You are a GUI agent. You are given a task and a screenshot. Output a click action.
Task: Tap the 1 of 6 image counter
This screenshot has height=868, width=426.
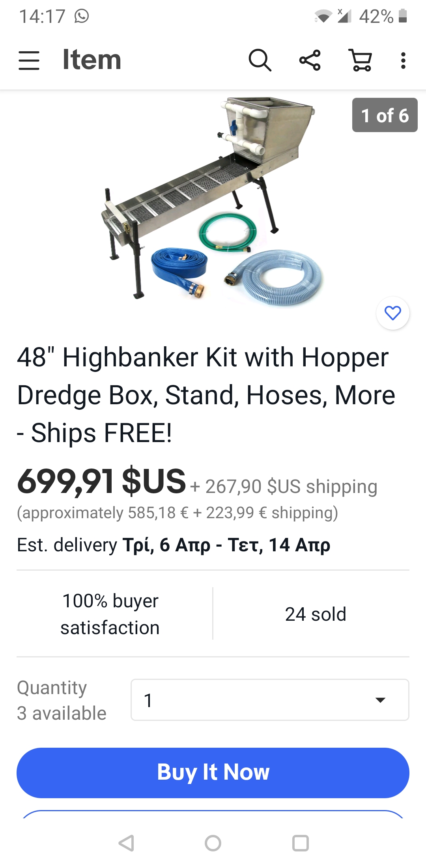click(x=385, y=115)
